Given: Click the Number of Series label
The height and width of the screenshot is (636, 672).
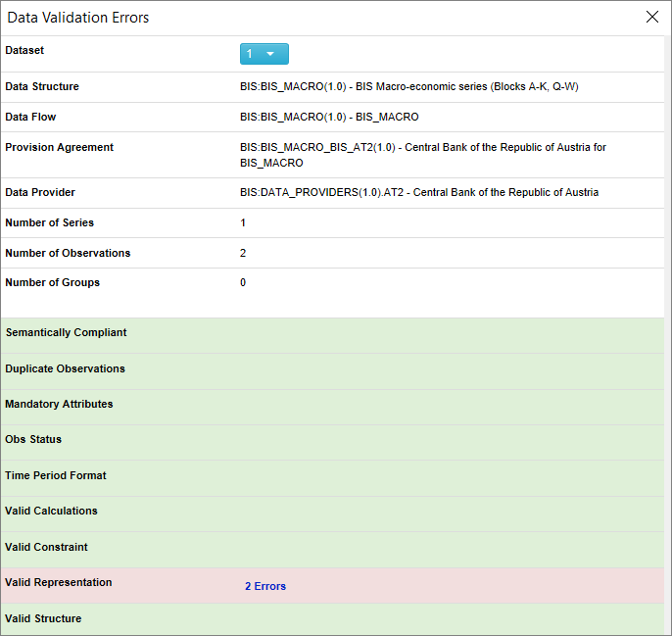Looking at the screenshot, I should pos(49,222).
